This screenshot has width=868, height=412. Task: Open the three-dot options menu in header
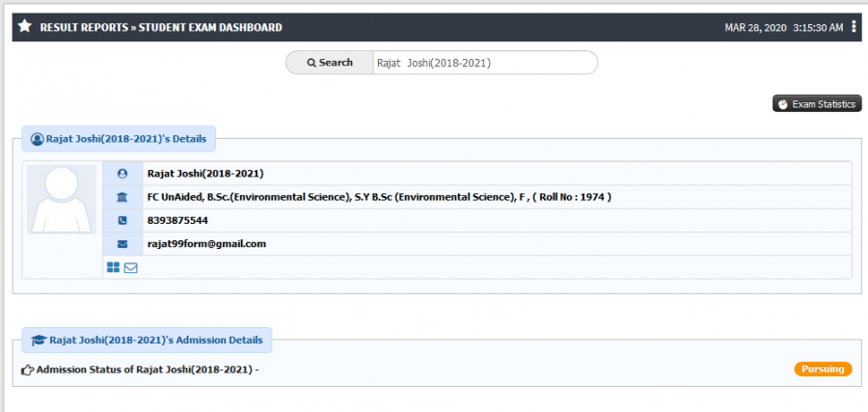(x=854, y=27)
